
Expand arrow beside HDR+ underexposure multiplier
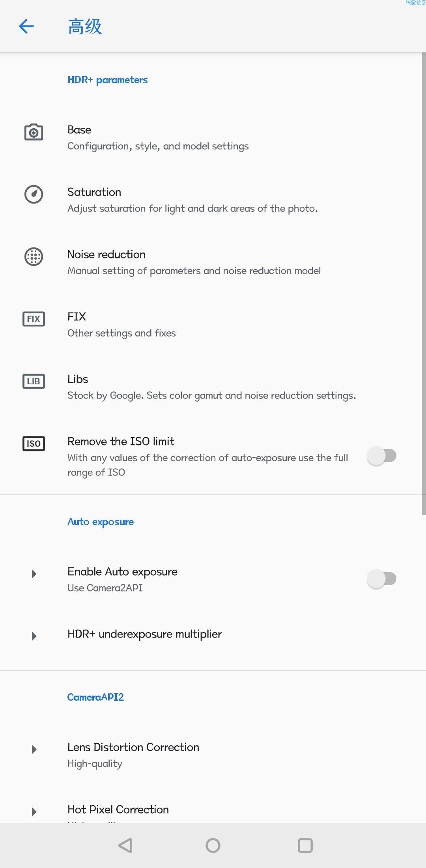(34, 636)
